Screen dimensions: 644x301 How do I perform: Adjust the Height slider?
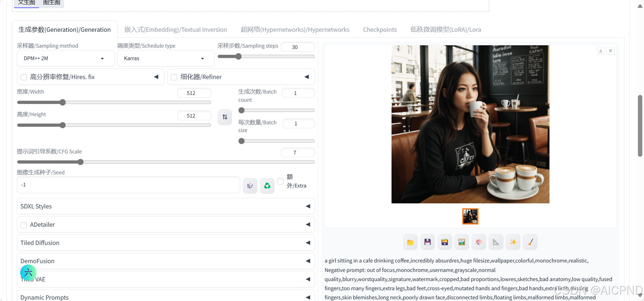point(114,125)
